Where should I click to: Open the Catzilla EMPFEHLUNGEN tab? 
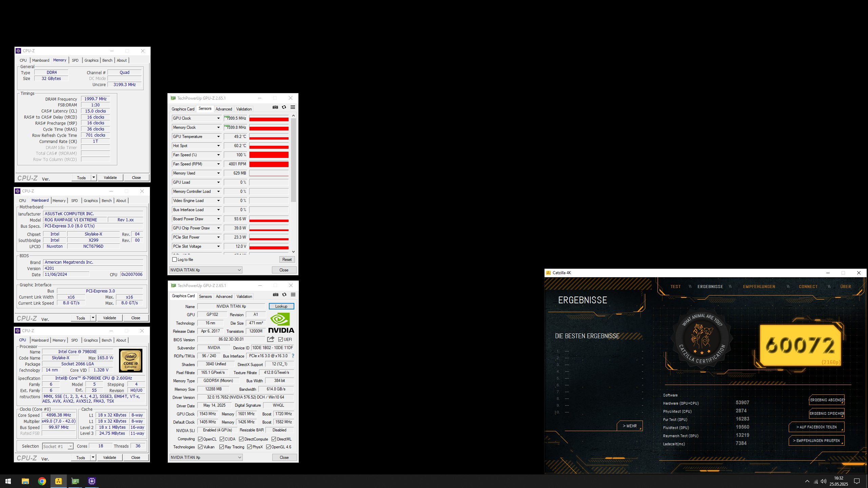tap(759, 287)
